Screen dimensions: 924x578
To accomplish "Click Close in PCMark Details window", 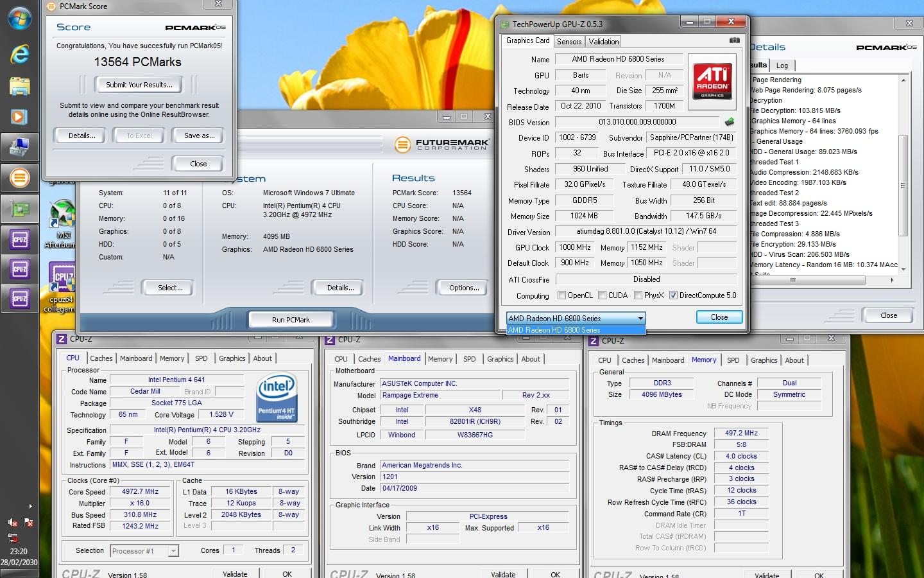I will (889, 315).
